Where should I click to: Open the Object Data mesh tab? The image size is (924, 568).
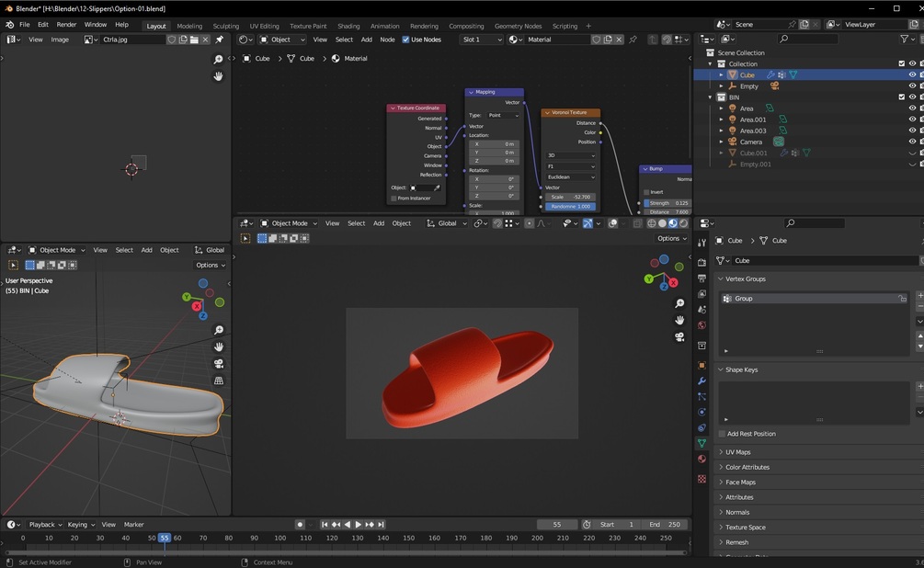tap(702, 443)
